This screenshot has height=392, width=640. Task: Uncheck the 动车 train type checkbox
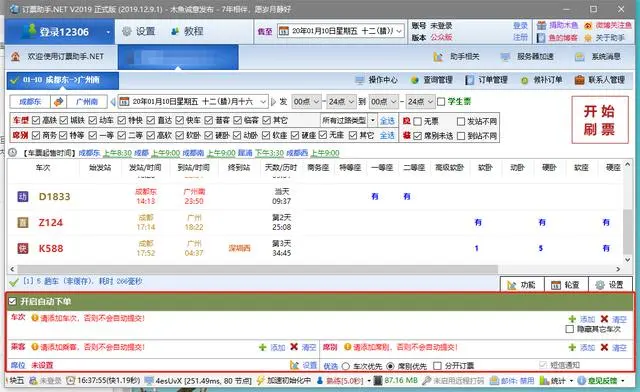tap(93, 120)
